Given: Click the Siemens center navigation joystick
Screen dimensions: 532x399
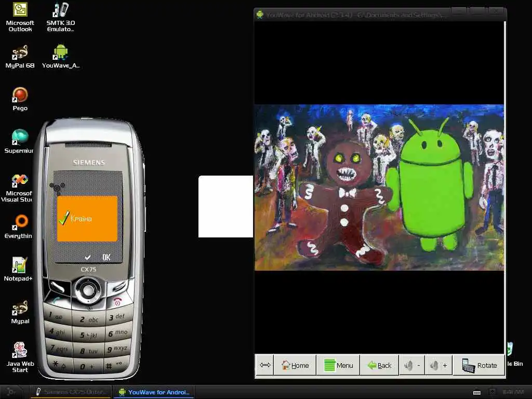Looking at the screenshot, I should (x=88, y=290).
